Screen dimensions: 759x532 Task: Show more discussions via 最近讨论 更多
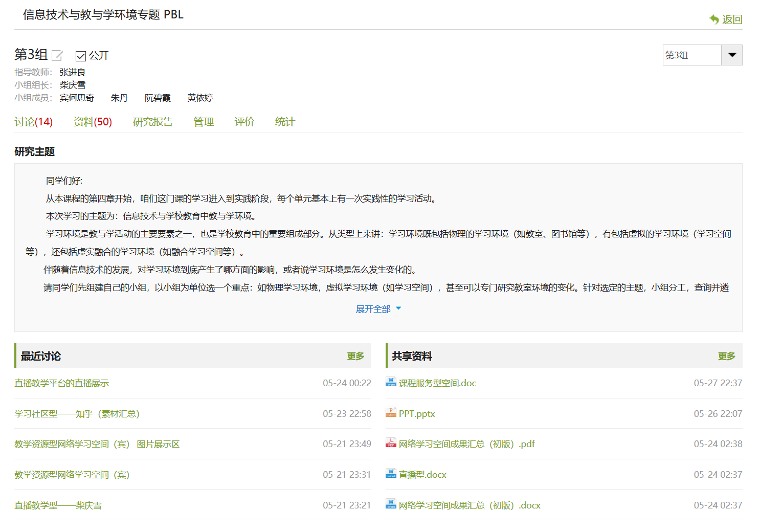pyautogui.click(x=355, y=356)
